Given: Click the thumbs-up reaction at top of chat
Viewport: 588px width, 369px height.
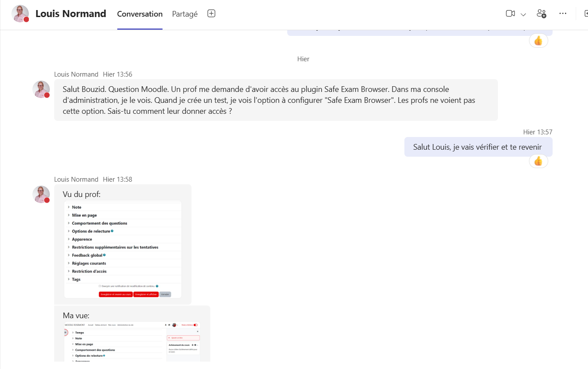Looking at the screenshot, I should tap(538, 41).
